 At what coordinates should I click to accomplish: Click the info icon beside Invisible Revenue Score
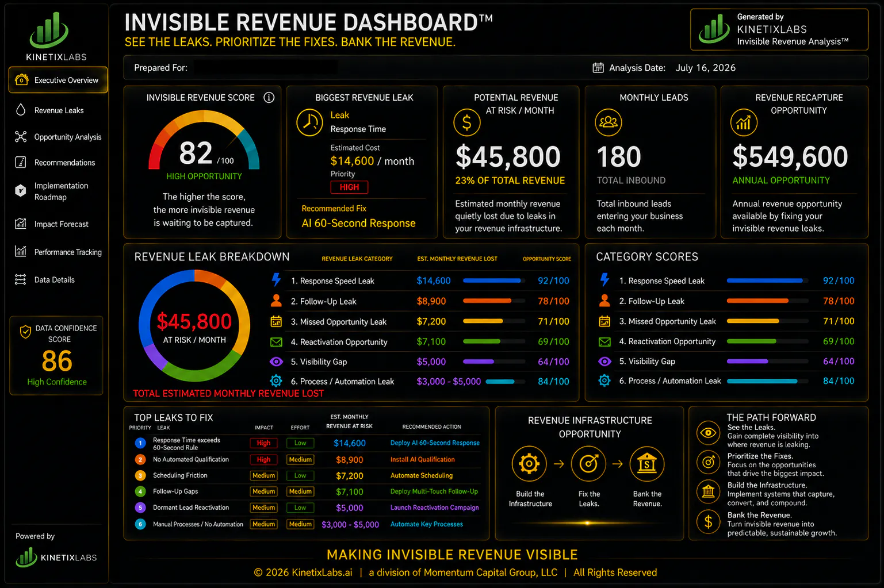(269, 98)
